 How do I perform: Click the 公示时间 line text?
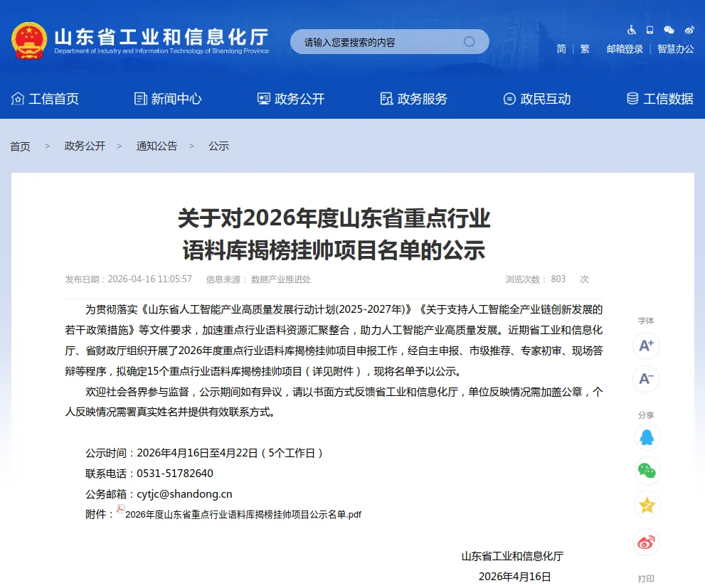[204, 453]
